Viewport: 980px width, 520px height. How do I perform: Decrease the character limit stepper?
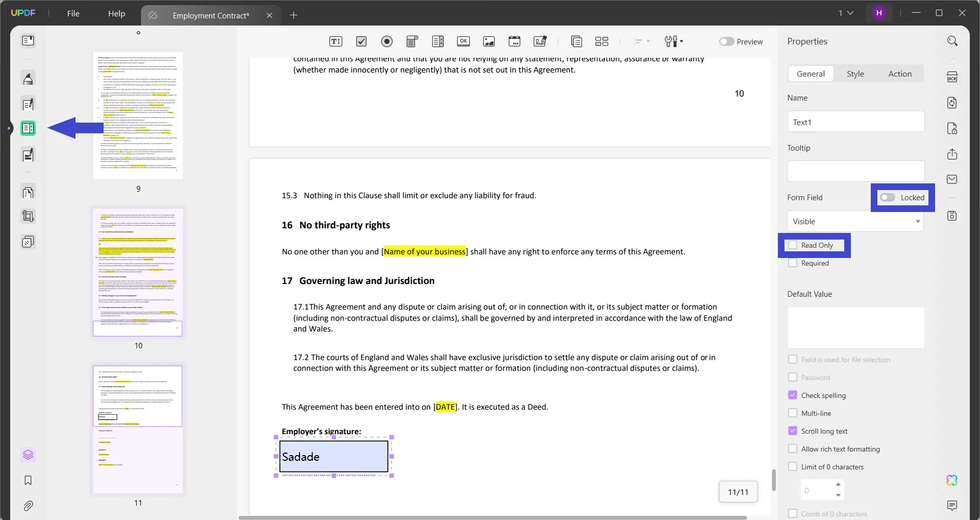pos(838,495)
